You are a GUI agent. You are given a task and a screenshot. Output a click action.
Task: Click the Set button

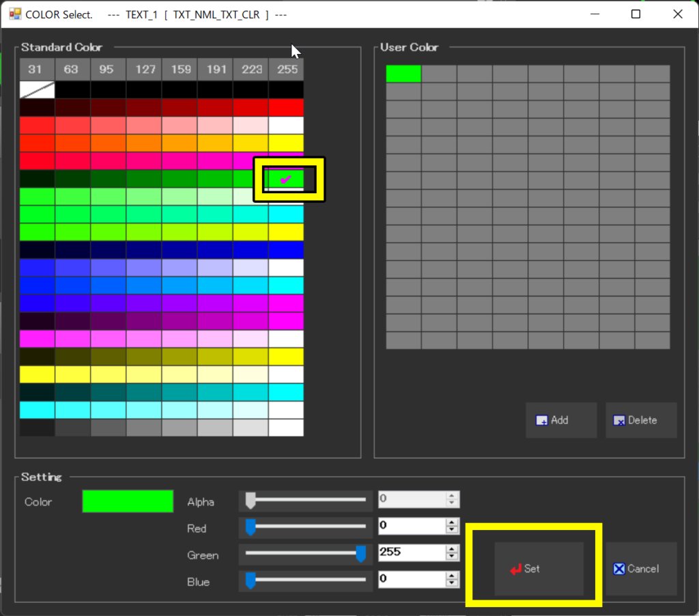539,568
